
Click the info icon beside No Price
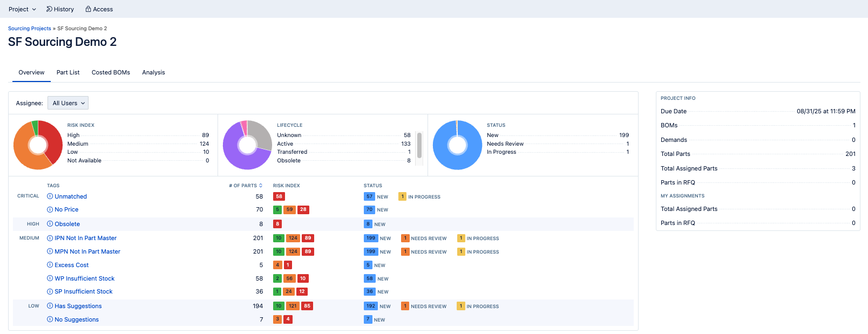point(50,209)
